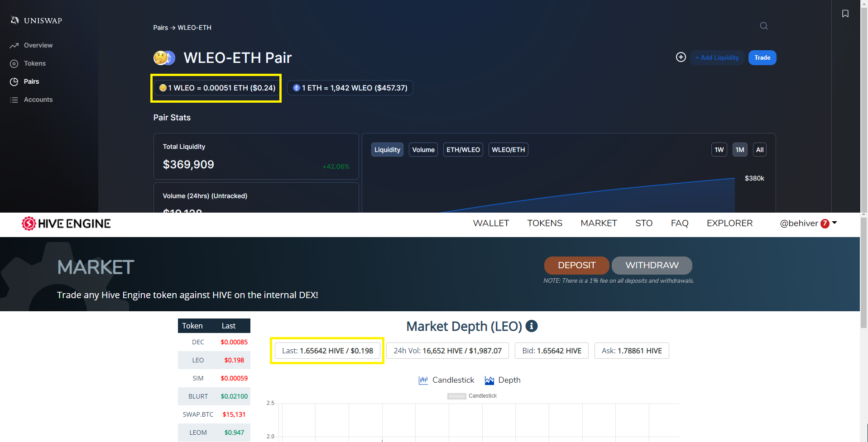Viewport: 868px width, 442px height.
Task: Open MARKET in Hive Engine navigation
Action: pyautogui.click(x=599, y=223)
